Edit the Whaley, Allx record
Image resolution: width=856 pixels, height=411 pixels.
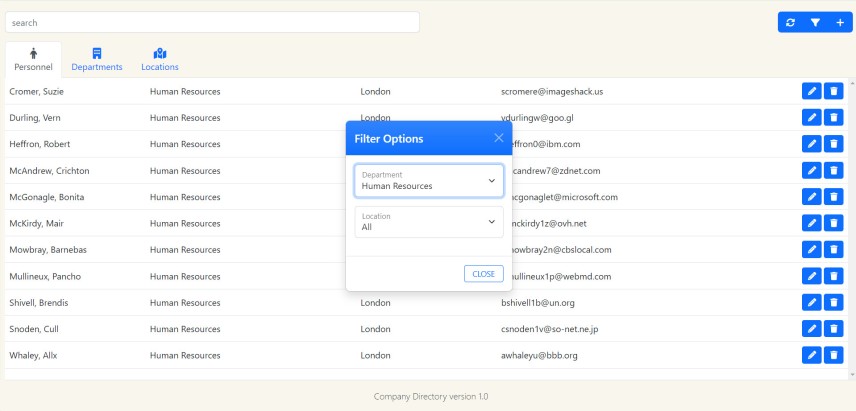[812, 355]
